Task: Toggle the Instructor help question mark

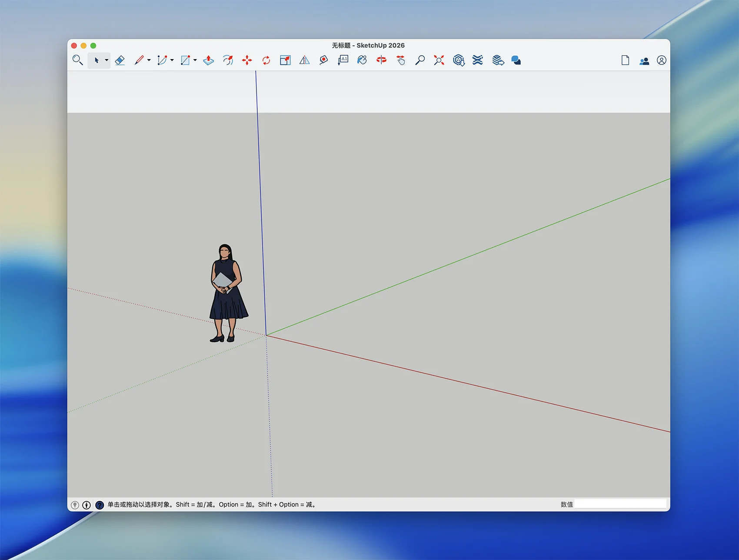Action: pyautogui.click(x=100, y=505)
